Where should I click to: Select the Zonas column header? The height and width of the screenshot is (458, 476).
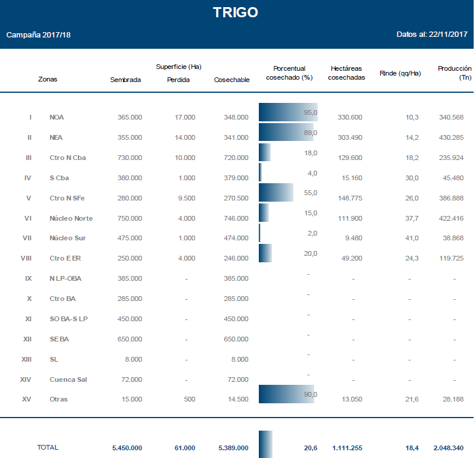(x=48, y=80)
